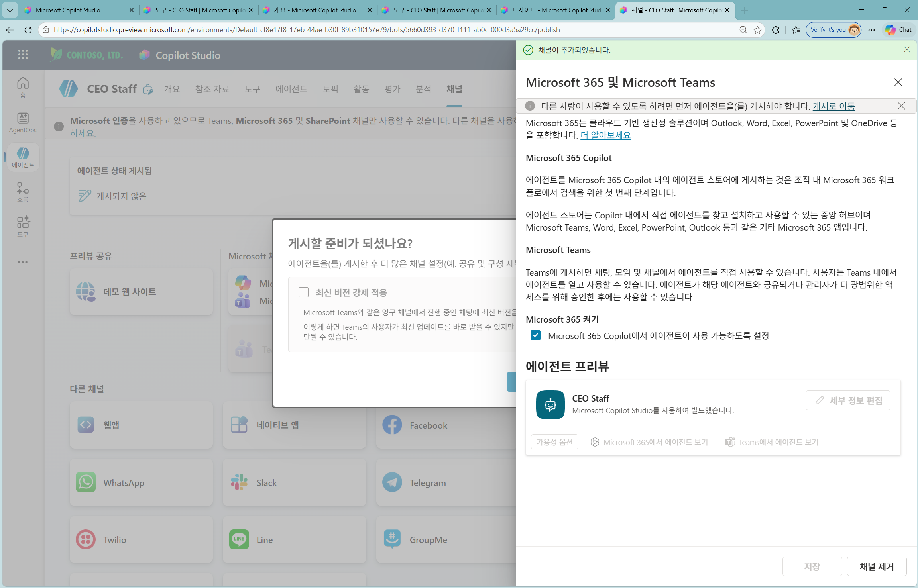This screenshot has width=918, height=588.
Task: Switch to the 토픽 tab
Action: pyautogui.click(x=330, y=89)
